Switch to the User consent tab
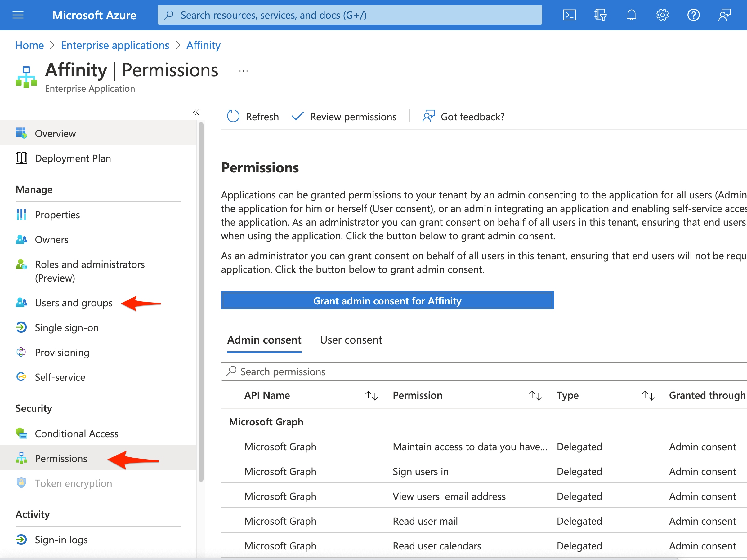 [x=351, y=340]
